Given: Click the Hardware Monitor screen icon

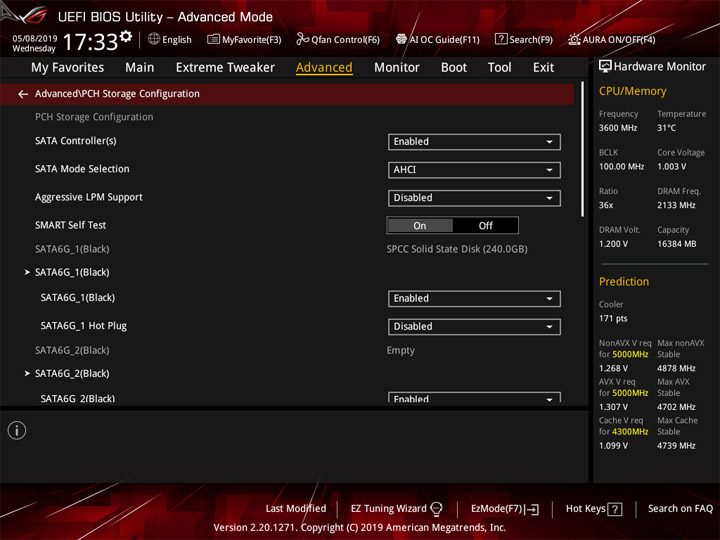Looking at the screenshot, I should tap(605, 67).
